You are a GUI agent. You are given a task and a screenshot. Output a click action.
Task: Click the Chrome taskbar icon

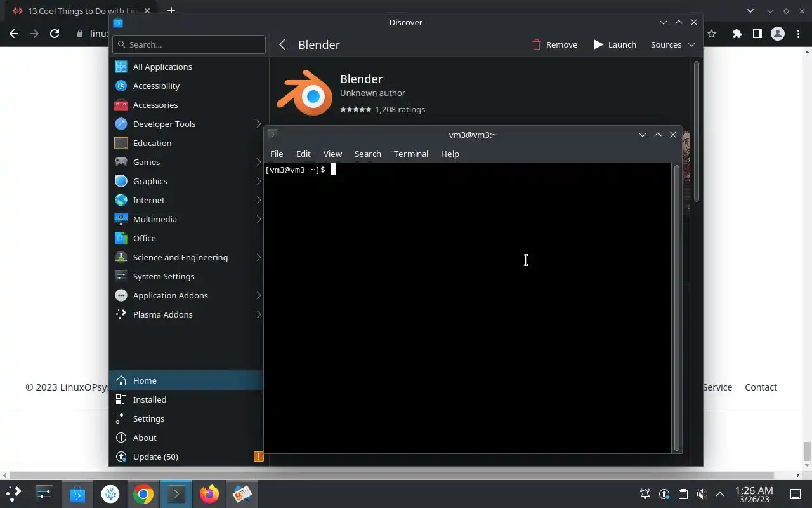pos(143,493)
